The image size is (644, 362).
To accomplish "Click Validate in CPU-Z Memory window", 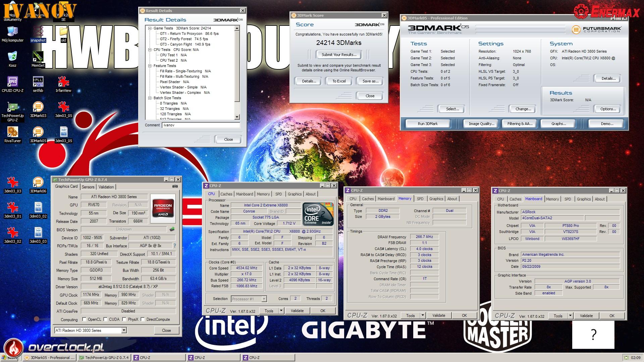I will coord(439,315).
